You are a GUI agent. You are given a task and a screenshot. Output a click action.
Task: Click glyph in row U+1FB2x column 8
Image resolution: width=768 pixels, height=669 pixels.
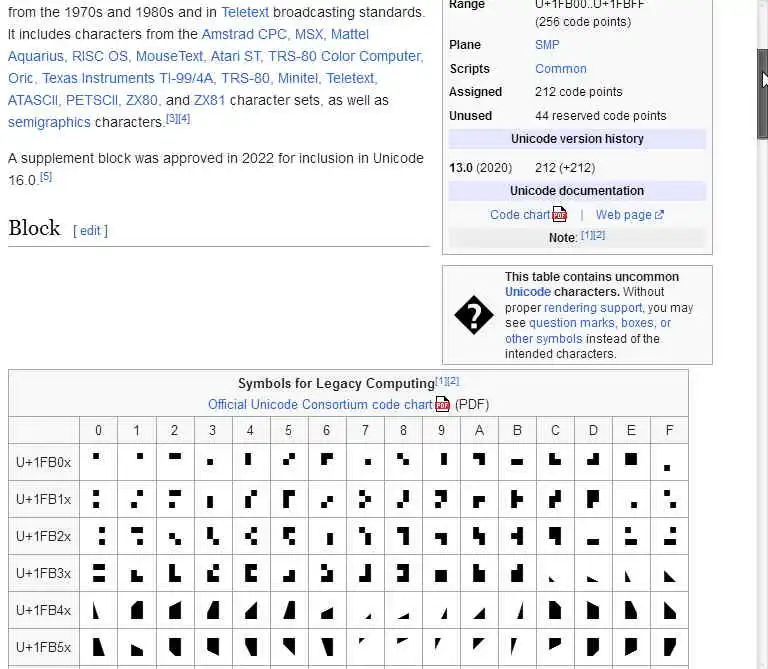tap(403, 536)
